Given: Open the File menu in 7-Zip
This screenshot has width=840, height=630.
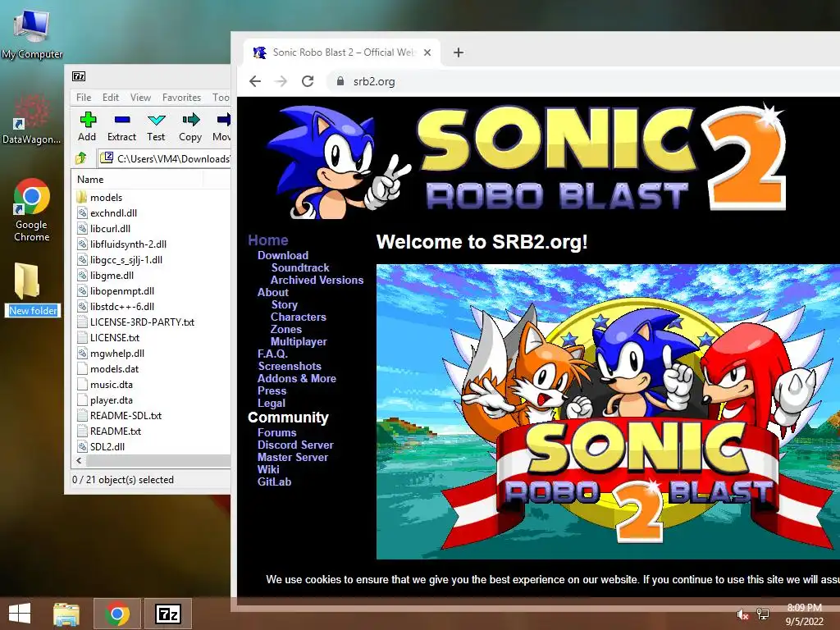Looking at the screenshot, I should pos(84,98).
